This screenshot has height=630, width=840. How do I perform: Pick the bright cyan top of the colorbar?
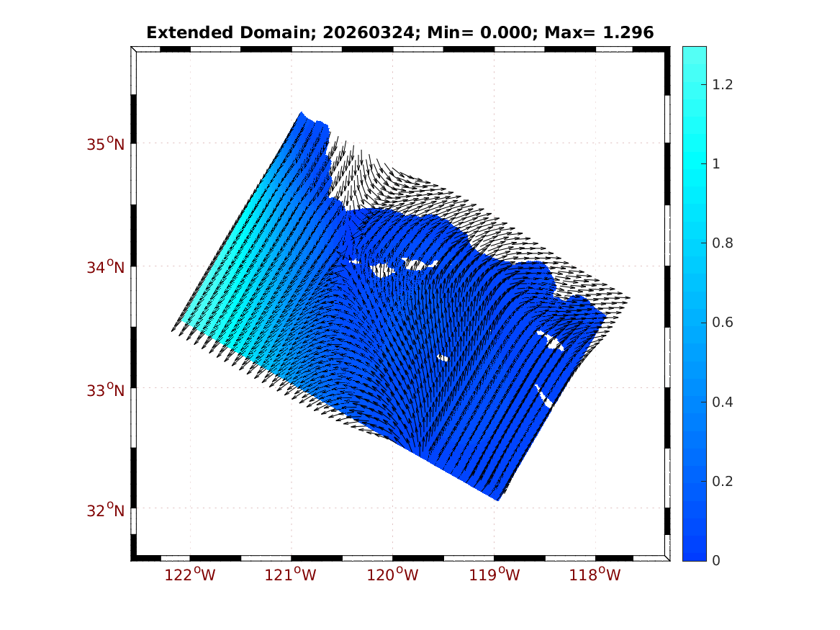point(694,54)
